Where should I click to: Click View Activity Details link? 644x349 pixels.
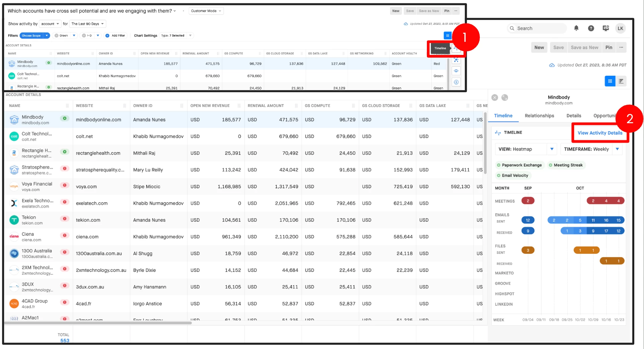[600, 133]
